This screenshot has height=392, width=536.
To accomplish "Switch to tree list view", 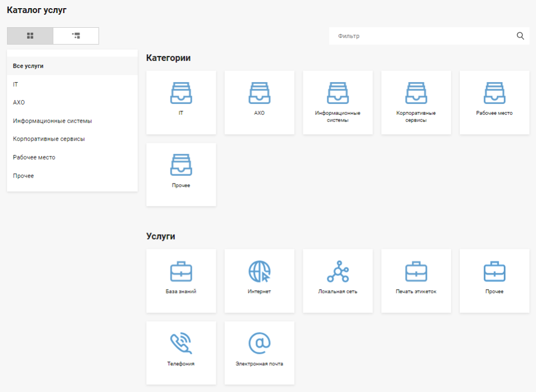I will pyautogui.click(x=76, y=36).
